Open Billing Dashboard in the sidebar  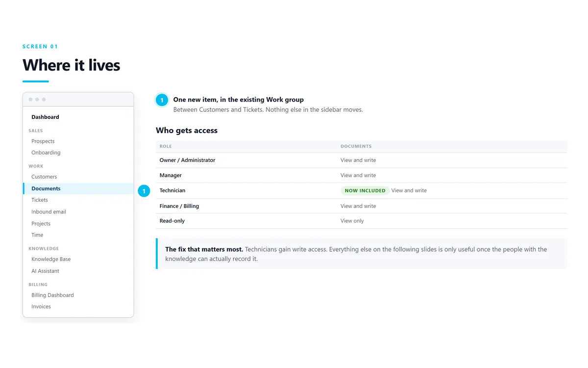(52, 295)
